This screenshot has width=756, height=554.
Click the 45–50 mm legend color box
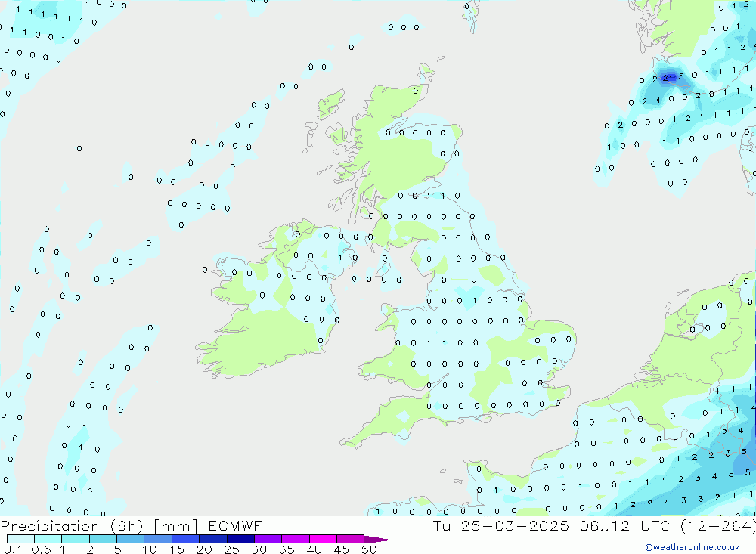[351, 539]
